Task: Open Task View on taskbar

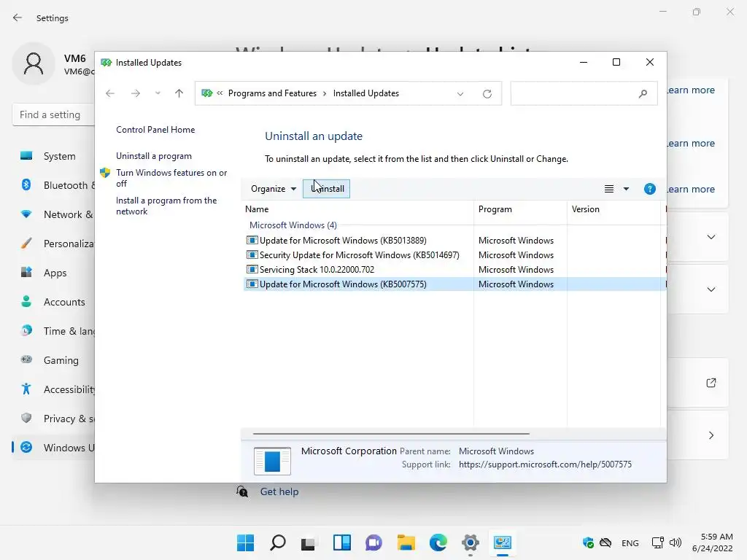Action: point(309,542)
